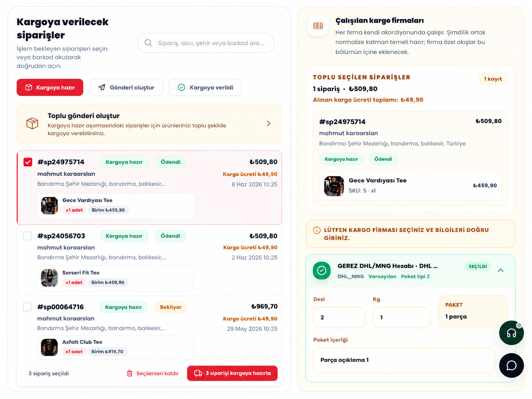Click the green check circle on GEREZ DHL/MNG
Screen dimensions: 532x399
pos(321,270)
